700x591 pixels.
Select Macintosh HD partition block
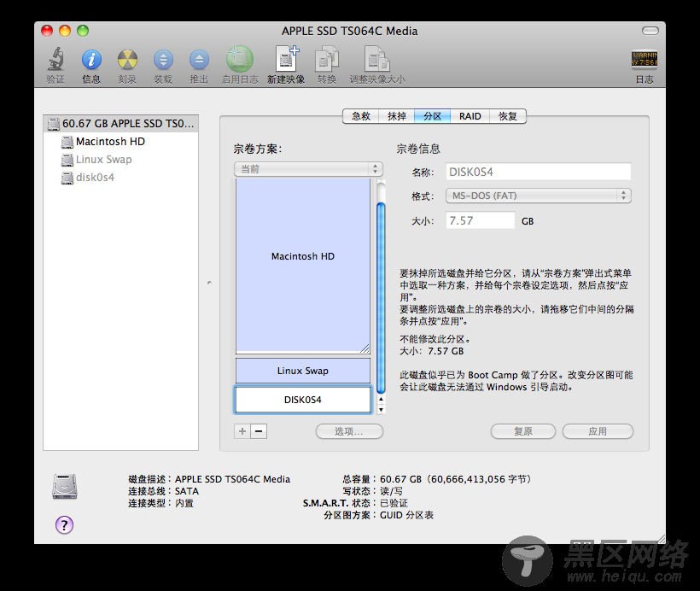pyautogui.click(x=303, y=266)
